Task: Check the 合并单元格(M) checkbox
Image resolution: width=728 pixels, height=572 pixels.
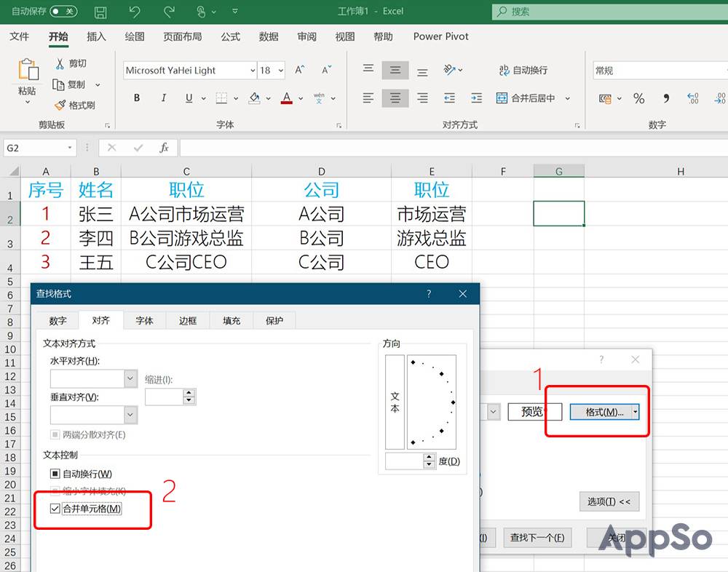Action: pos(55,508)
